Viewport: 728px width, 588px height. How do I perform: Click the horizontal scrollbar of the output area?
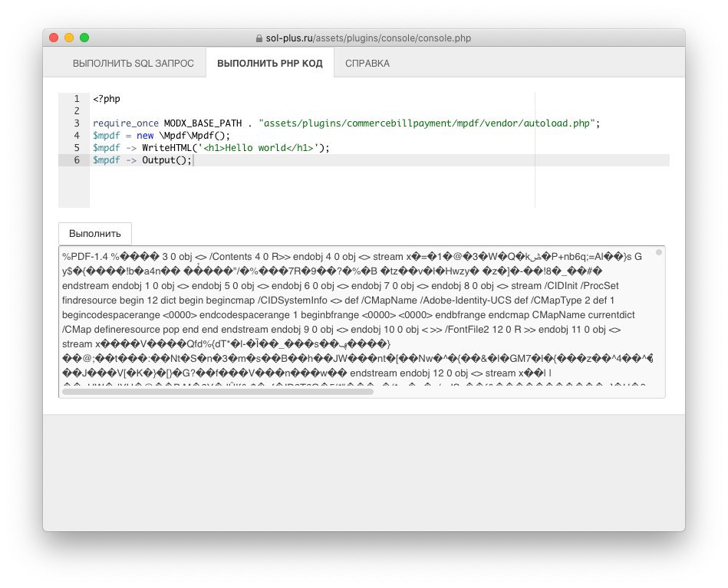(218, 392)
